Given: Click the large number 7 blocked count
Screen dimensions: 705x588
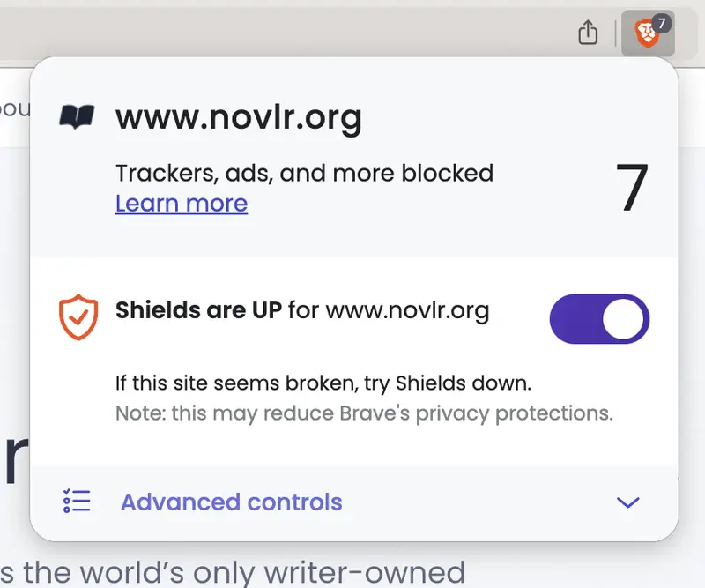Looking at the screenshot, I should click(632, 188).
